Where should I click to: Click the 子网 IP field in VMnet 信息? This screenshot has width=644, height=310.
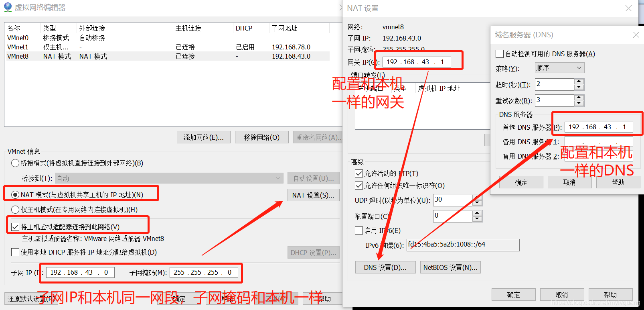(x=80, y=273)
